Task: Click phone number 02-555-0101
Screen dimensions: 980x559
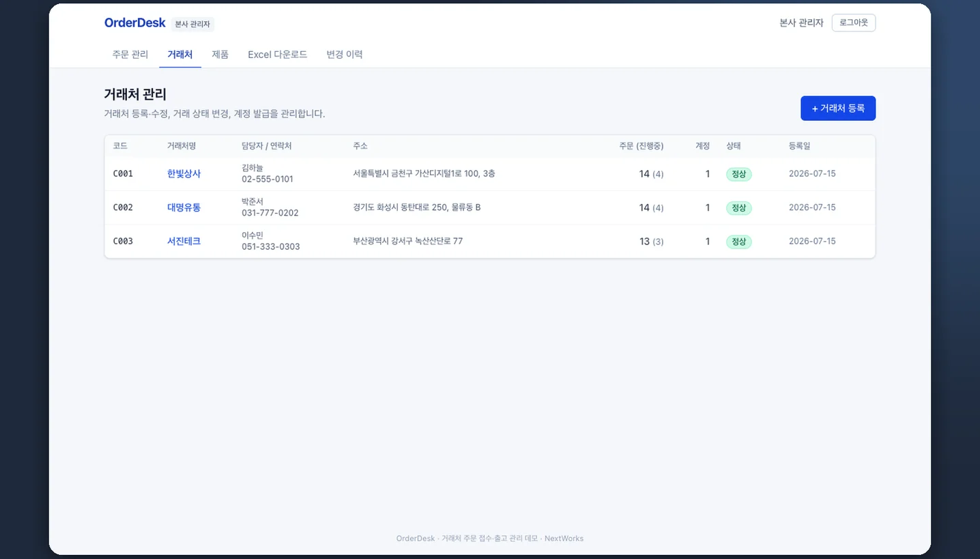Action: pos(268,179)
